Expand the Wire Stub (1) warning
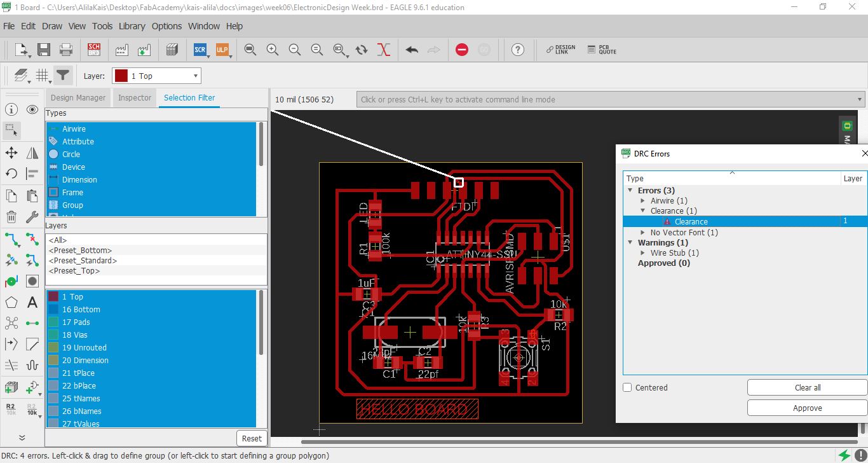Screen dimensions: 868x463 click(x=643, y=252)
